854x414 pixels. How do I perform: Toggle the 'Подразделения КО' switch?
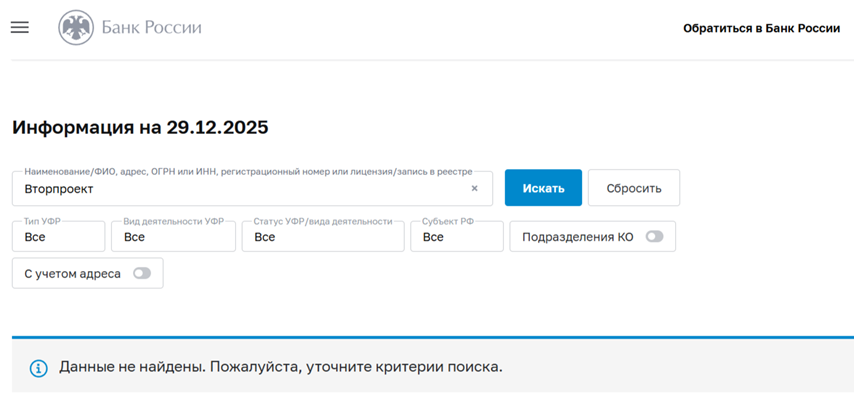tap(654, 237)
